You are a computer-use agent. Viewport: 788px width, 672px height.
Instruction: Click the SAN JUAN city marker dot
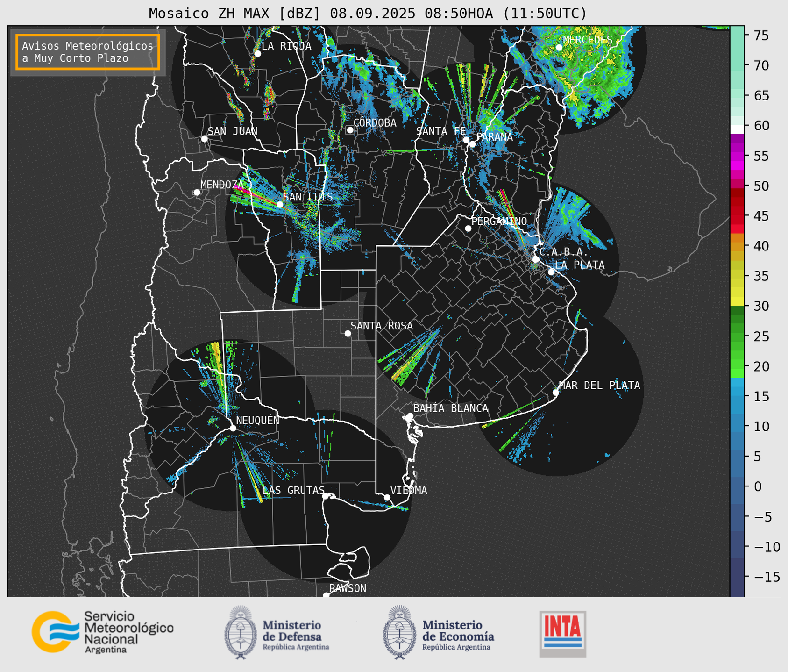click(204, 139)
